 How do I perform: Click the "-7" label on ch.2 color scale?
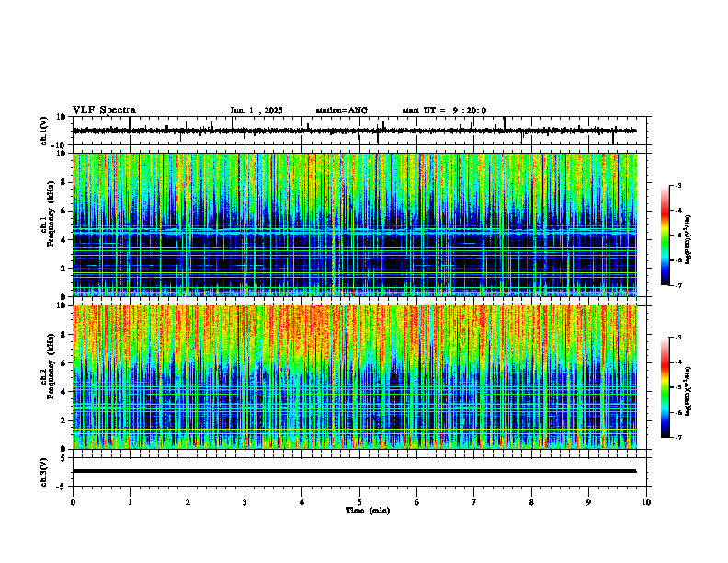(678, 437)
